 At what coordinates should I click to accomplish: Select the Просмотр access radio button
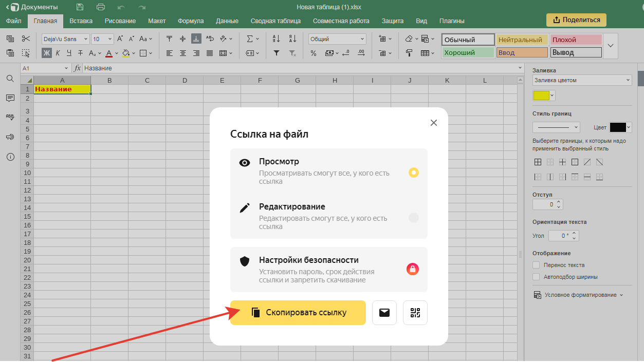tap(414, 173)
